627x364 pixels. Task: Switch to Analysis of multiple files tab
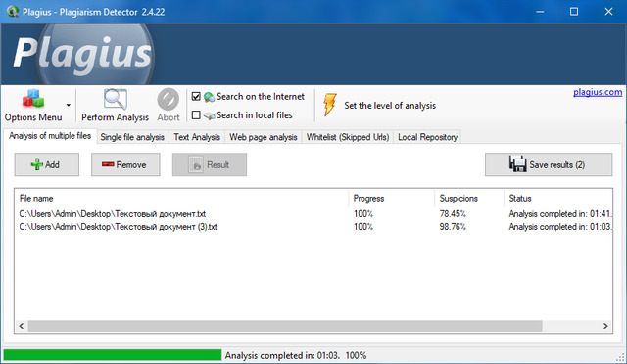50,136
